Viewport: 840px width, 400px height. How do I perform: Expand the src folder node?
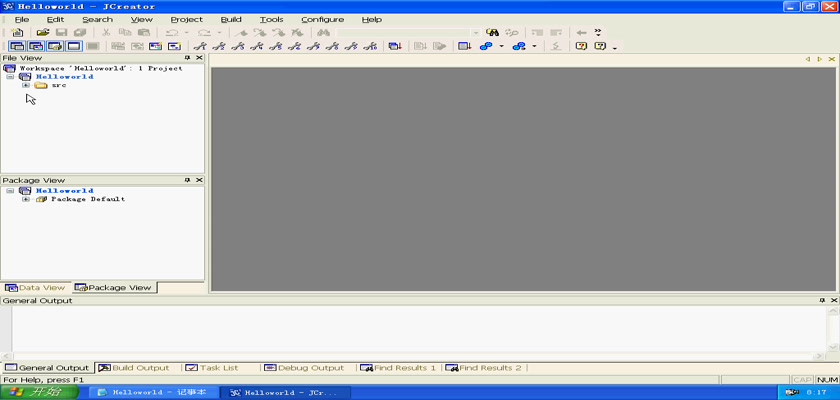pos(26,86)
